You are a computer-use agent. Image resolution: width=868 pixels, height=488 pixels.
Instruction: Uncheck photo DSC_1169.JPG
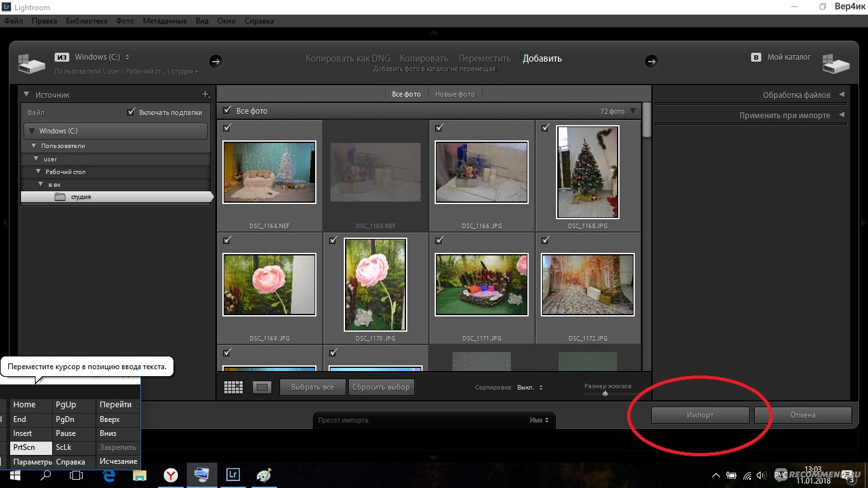coord(227,240)
